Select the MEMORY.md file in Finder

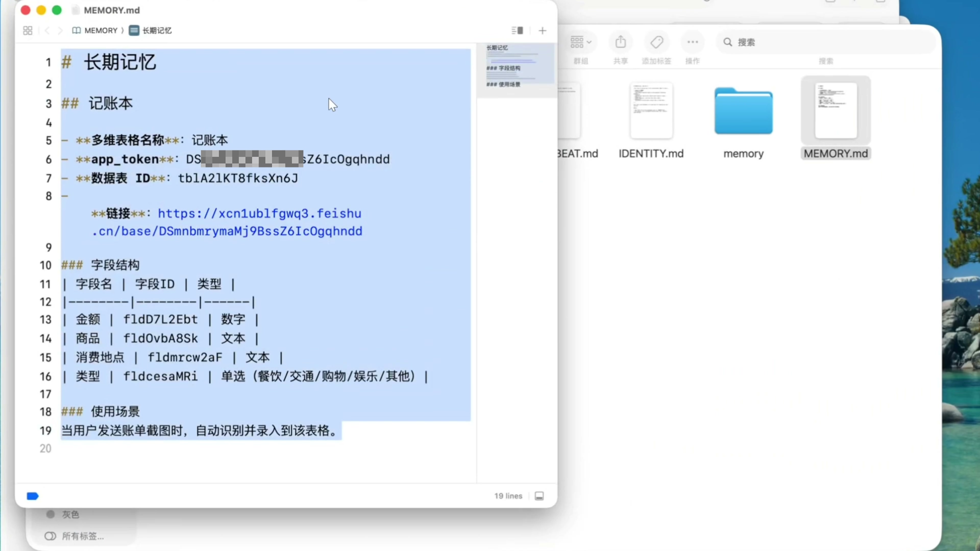836,110
